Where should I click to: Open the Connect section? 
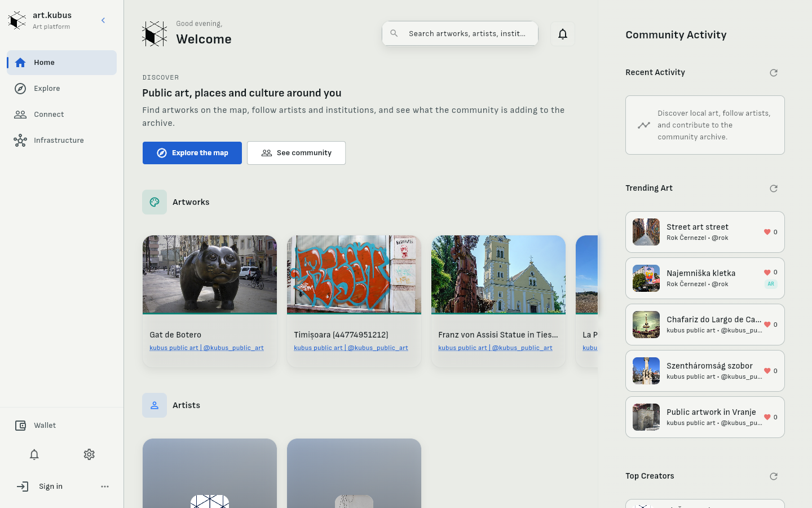pyautogui.click(x=62, y=115)
